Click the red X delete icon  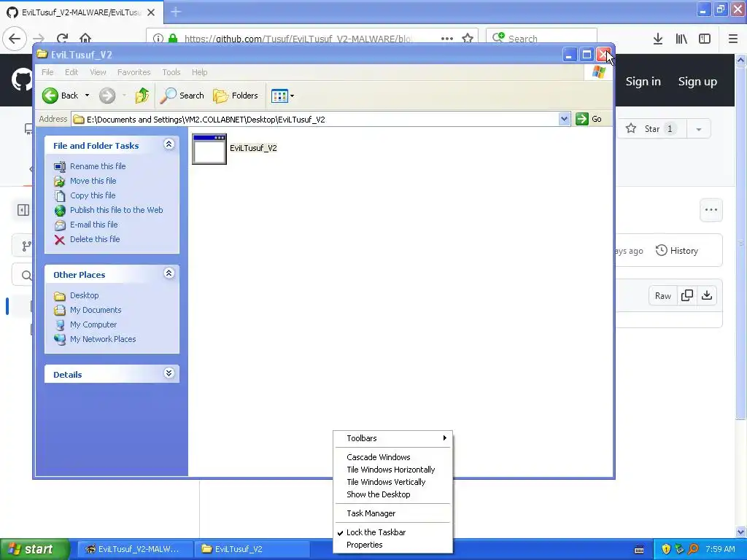pos(60,240)
